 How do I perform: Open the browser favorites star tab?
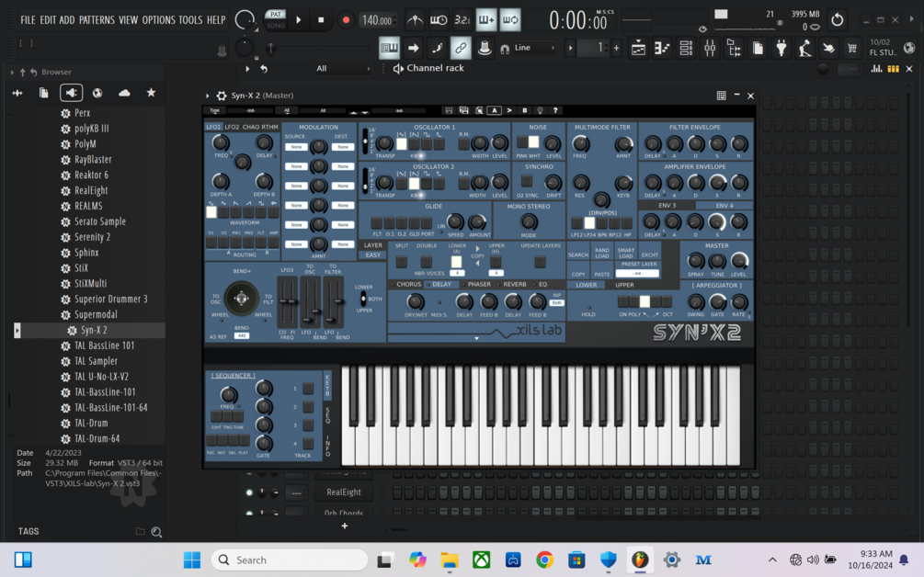152,93
